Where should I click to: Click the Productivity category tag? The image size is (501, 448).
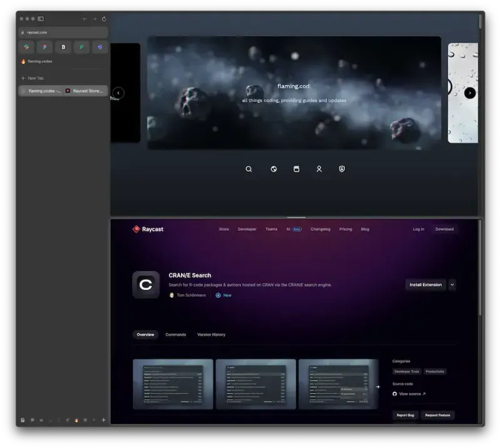(x=435, y=372)
